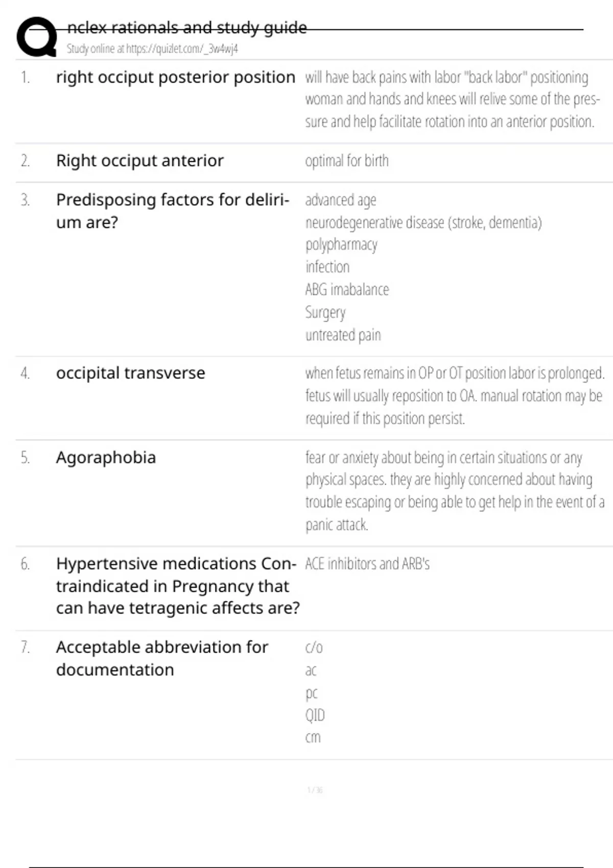Open the quizlet.com study link

152,49
